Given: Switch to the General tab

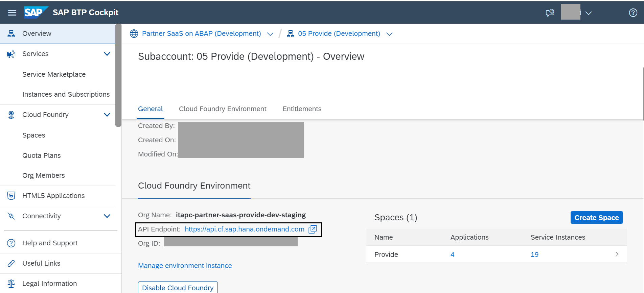Looking at the screenshot, I should tap(151, 109).
